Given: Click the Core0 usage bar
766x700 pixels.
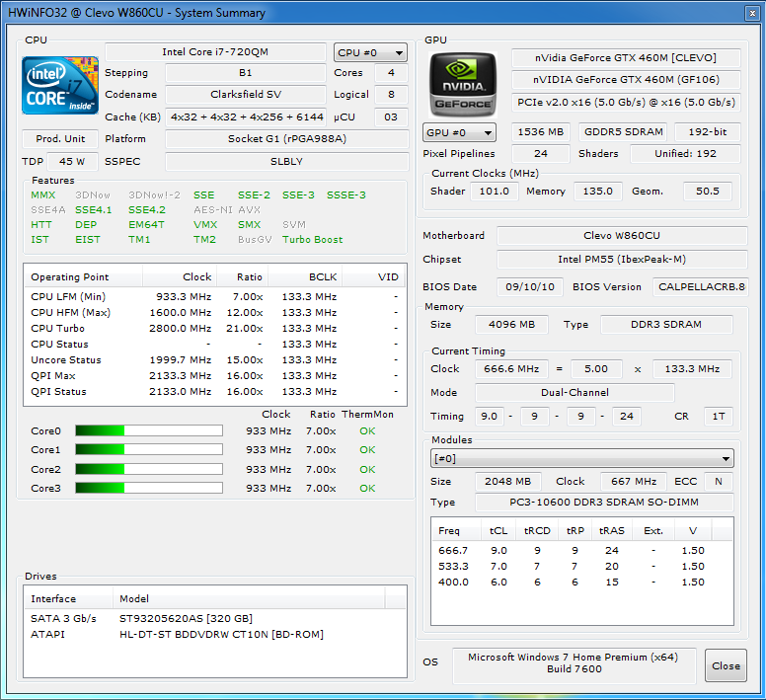Looking at the screenshot, I should (149, 430).
